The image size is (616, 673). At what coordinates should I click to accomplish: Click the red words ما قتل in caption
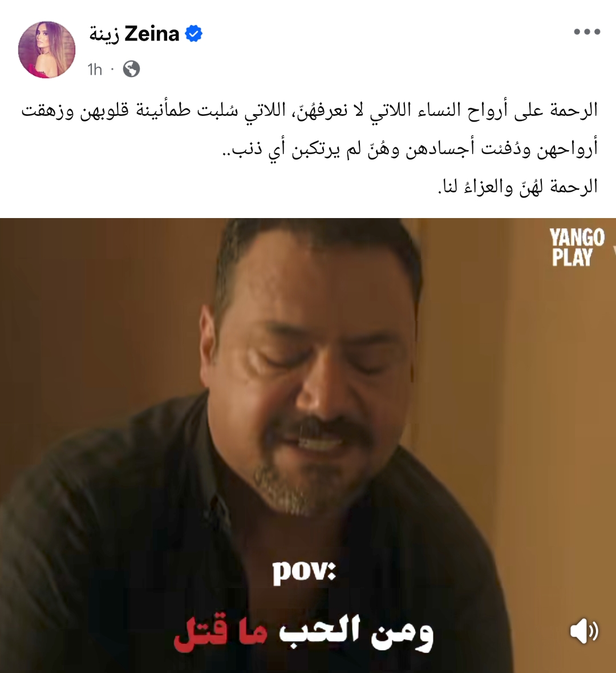[221, 633]
